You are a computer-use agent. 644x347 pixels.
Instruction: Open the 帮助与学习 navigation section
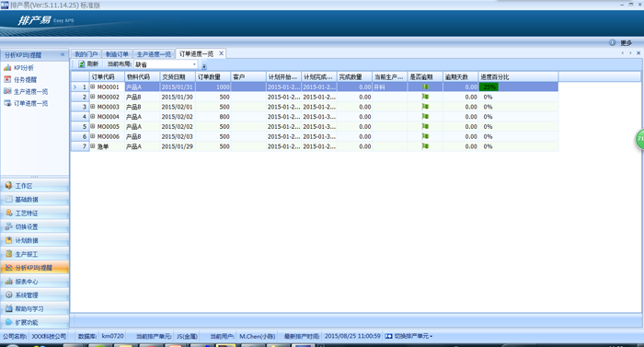35,308
